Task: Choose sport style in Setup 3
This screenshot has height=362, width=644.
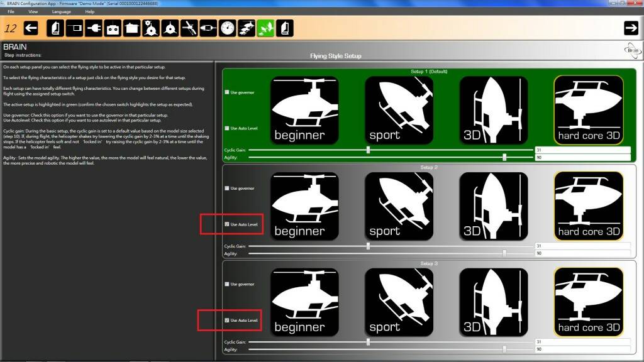Action: 399,302
